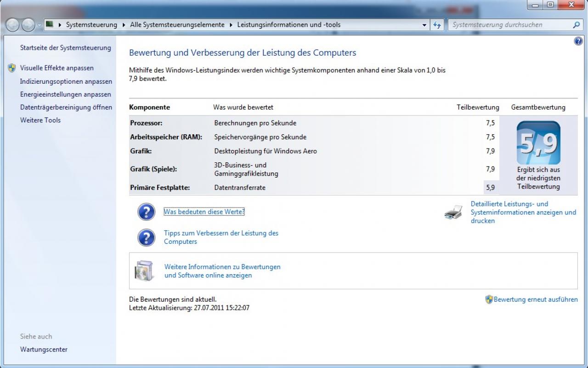588x368 pixels.
Task: Click shield icon beside Bewertung erneut ausführen
Action: click(x=489, y=299)
